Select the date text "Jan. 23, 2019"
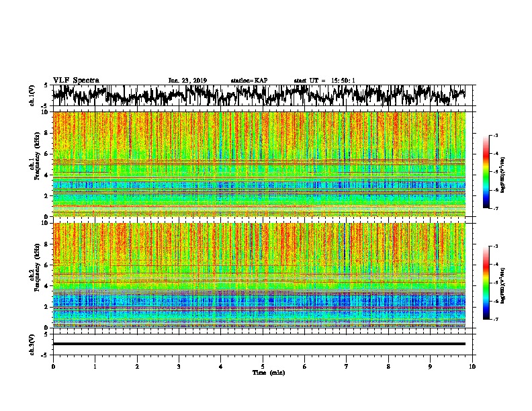Image resolution: width=532 pixels, height=411 pixels. 187,81
